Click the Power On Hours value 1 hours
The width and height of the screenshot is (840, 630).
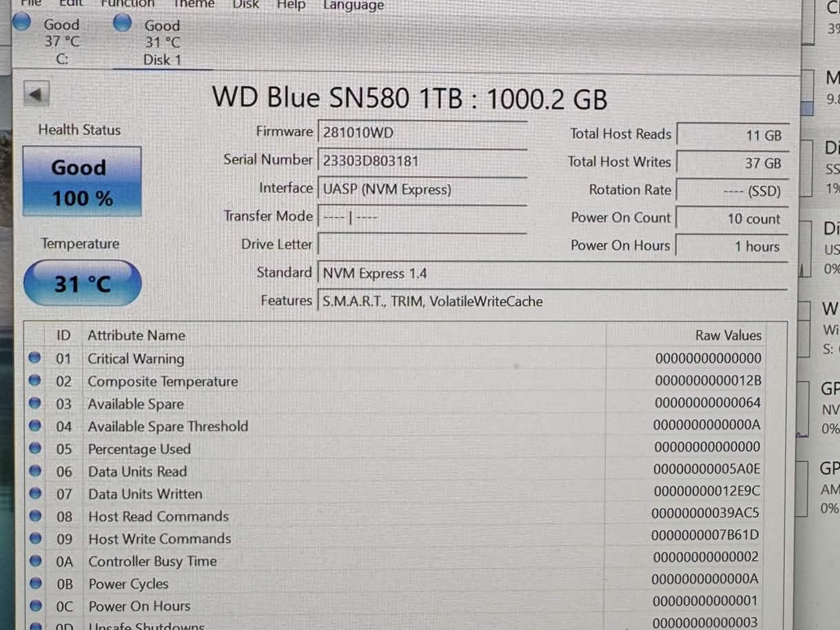coord(732,246)
